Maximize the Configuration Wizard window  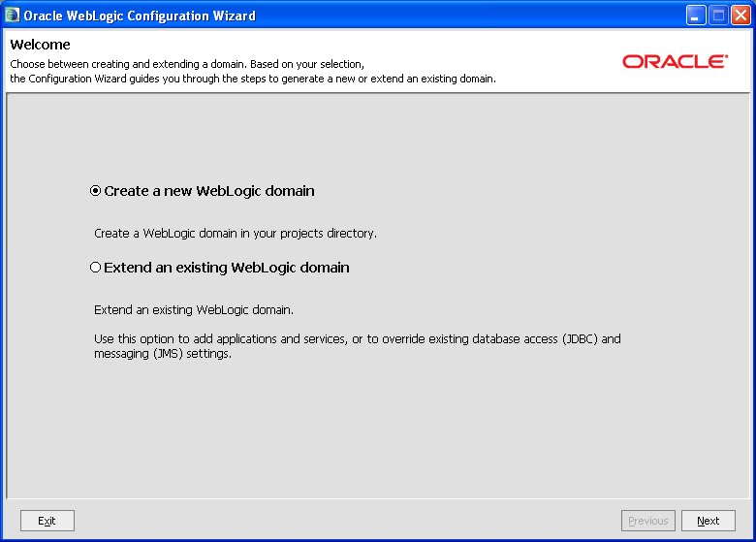pyautogui.click(x=718, y=16)
